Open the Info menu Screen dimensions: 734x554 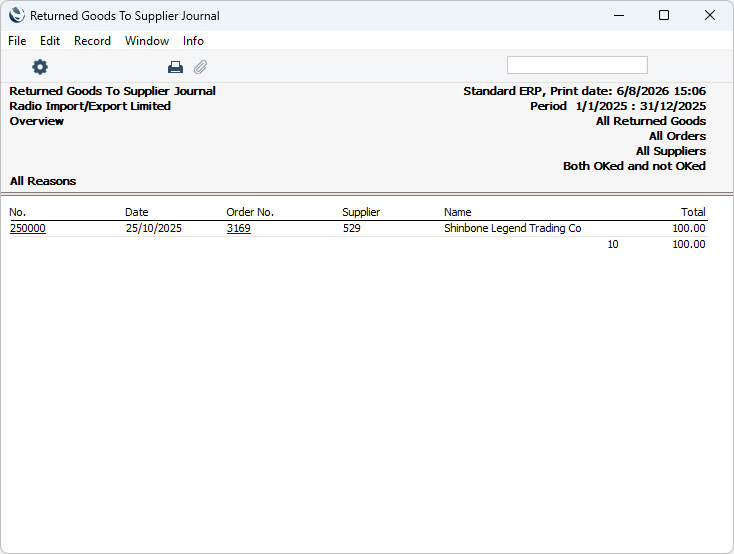(x=193, y=41)
